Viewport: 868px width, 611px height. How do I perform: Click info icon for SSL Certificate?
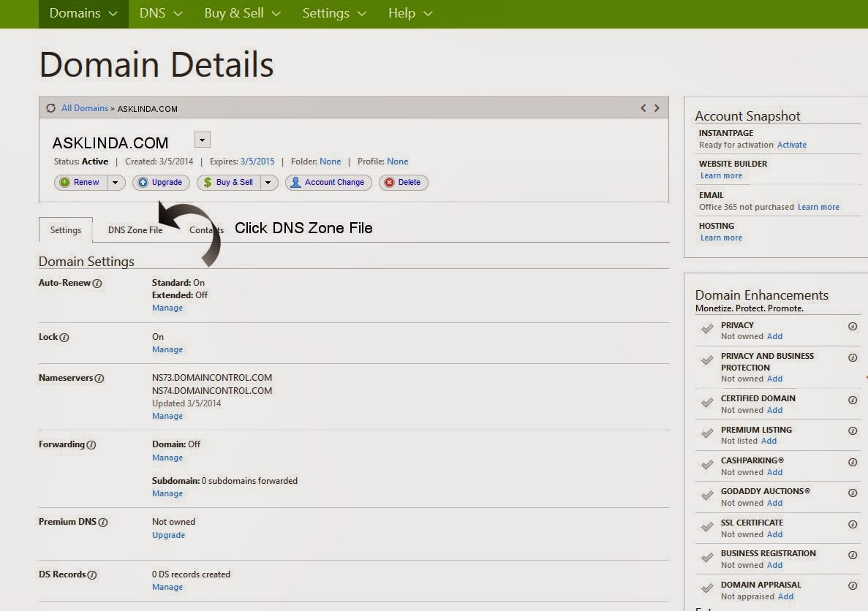tap(853, 524)
